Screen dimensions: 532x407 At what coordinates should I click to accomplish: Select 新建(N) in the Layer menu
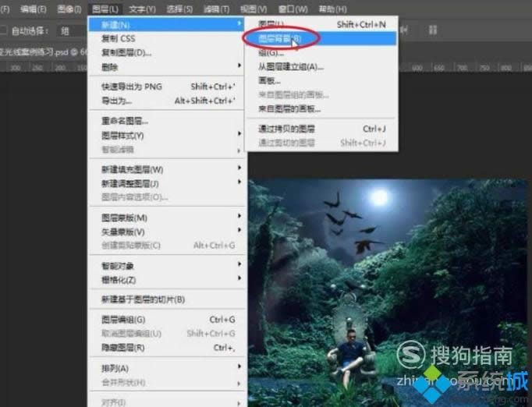(166, 24)
